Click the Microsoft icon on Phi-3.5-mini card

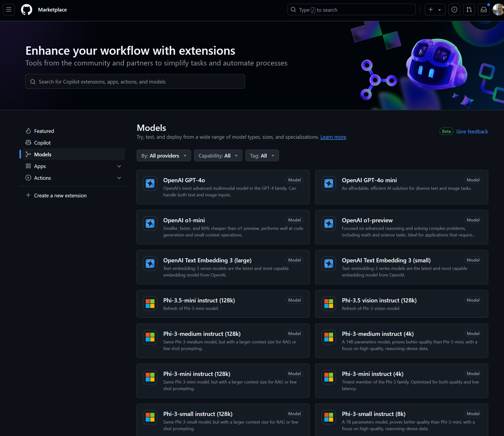[150, 304]
